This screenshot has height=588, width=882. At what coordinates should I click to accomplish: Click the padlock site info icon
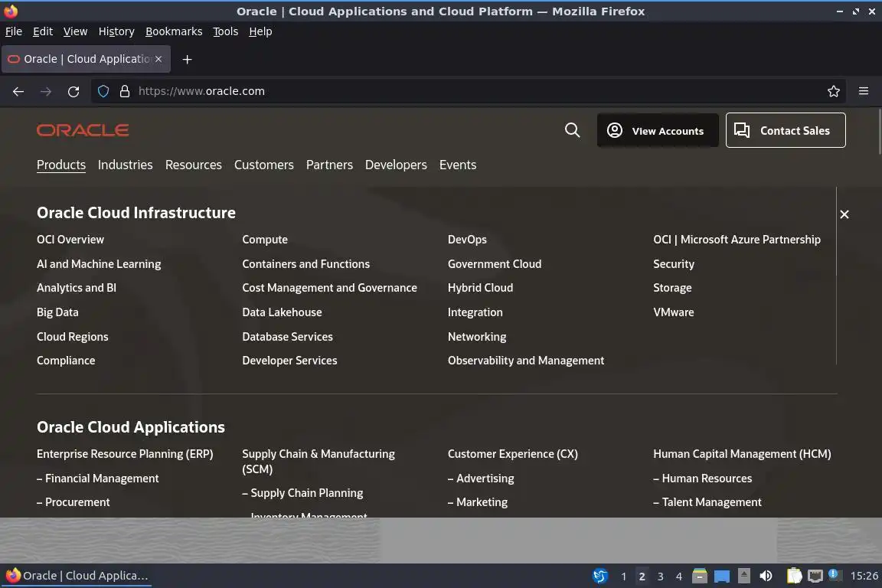125,91
